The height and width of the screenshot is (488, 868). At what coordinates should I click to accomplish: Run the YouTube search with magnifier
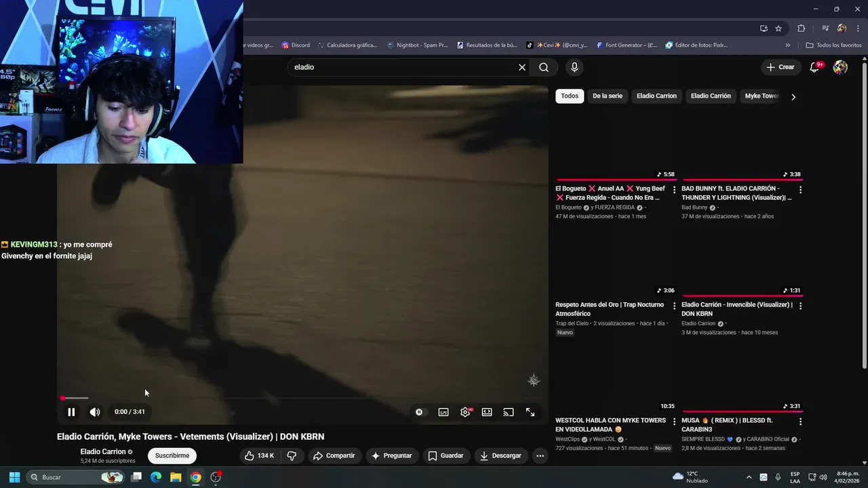(x=544, y=67)
